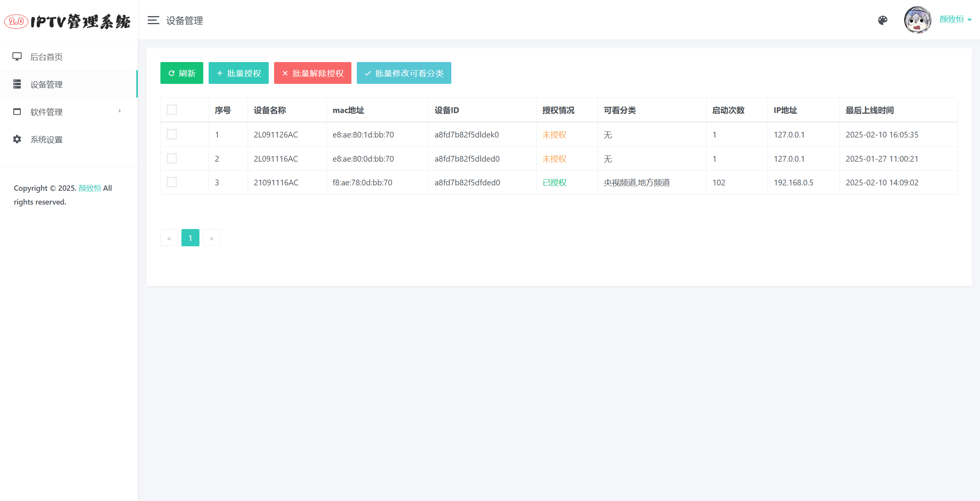Open the 后台首页 dashboard from sidebar
The image size is (980, 501).
pyautogui.click(x=47, y=57)
